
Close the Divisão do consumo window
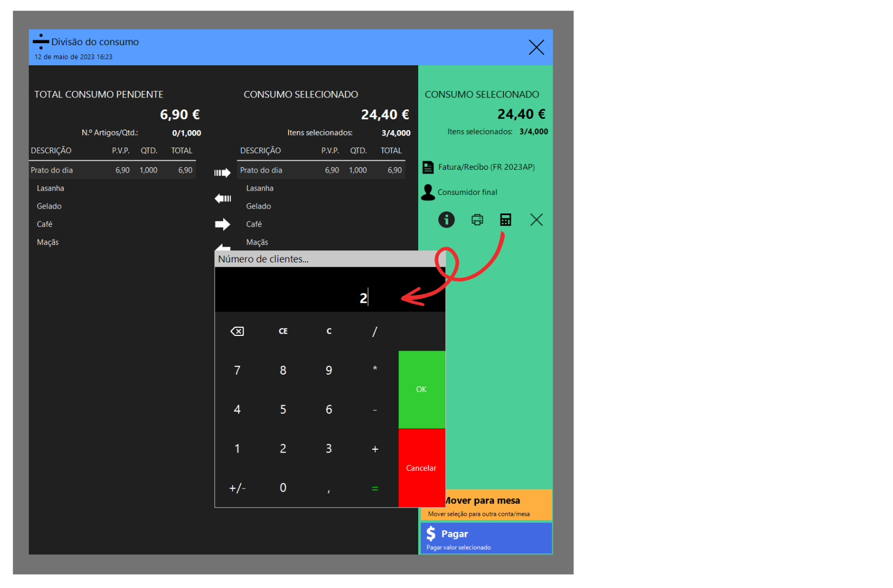click(536, 47)
